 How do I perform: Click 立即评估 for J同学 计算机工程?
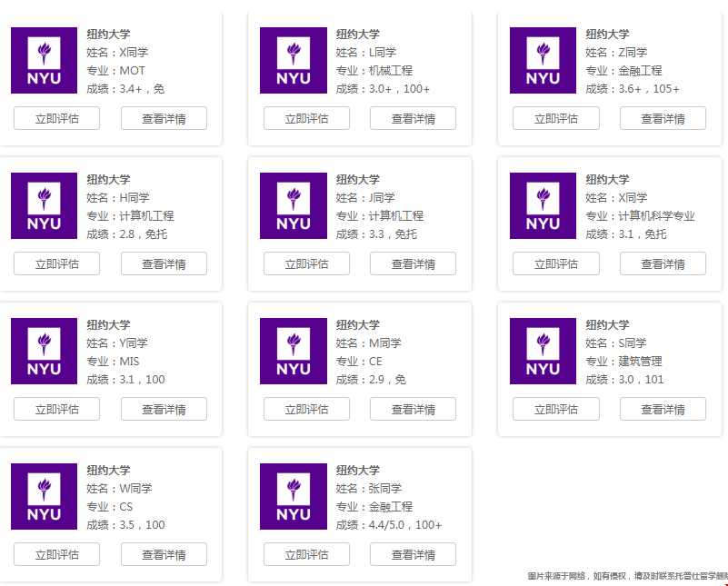(305, 263)
